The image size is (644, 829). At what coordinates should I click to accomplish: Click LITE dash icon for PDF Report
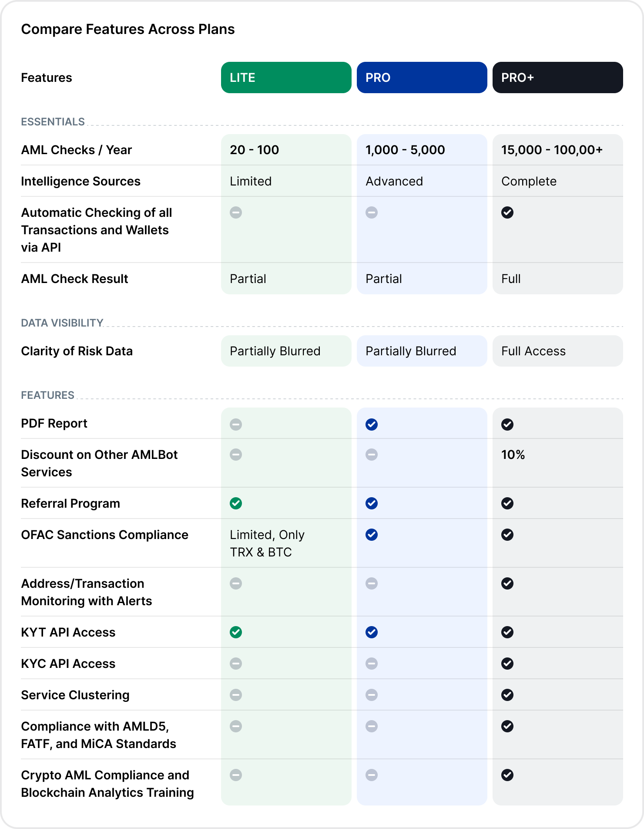236,424
